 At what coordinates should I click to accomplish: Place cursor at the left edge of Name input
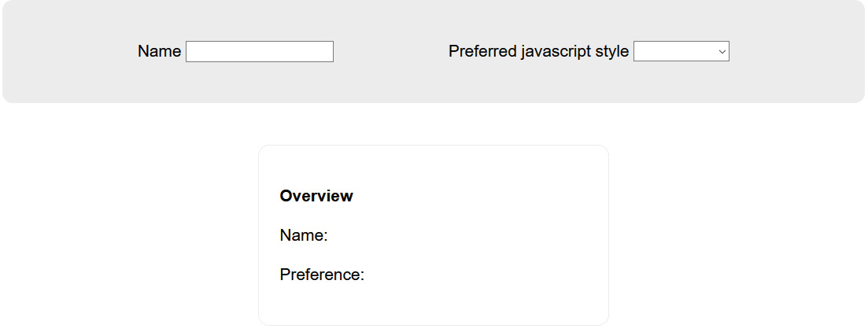point(189,51)
